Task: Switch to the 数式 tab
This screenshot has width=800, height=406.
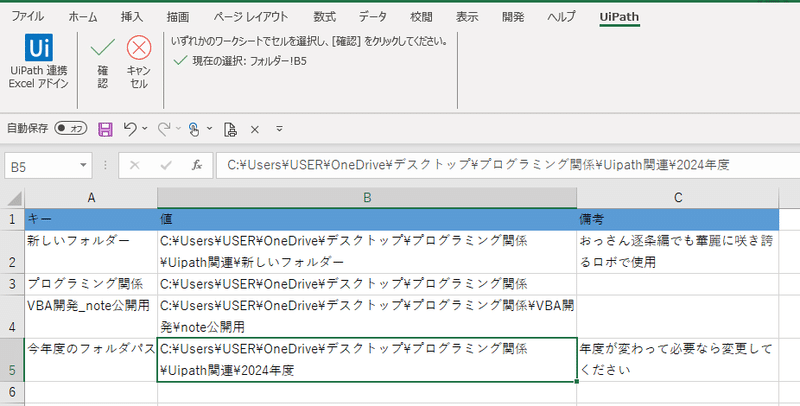Action: (x=324, y=16)
